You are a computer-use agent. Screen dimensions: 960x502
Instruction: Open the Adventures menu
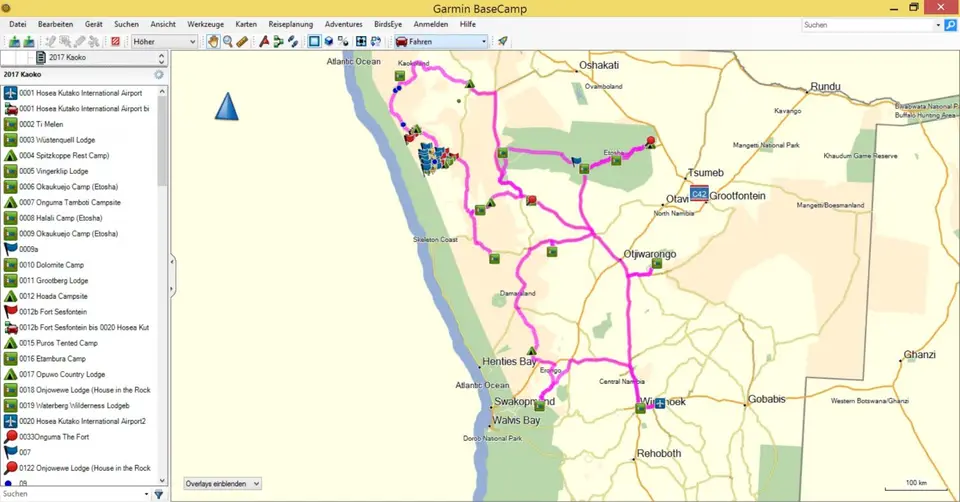click(x=343, y=24)
